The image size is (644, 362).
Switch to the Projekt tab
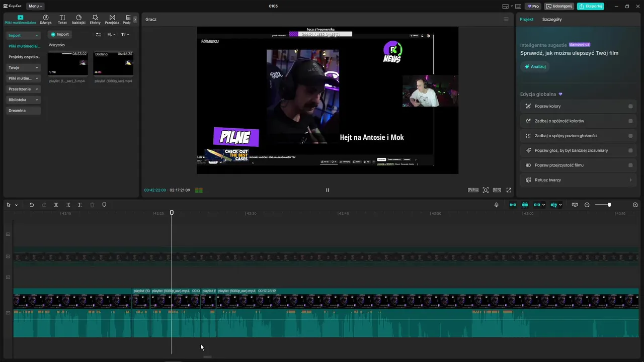click(x=527, y=19)
